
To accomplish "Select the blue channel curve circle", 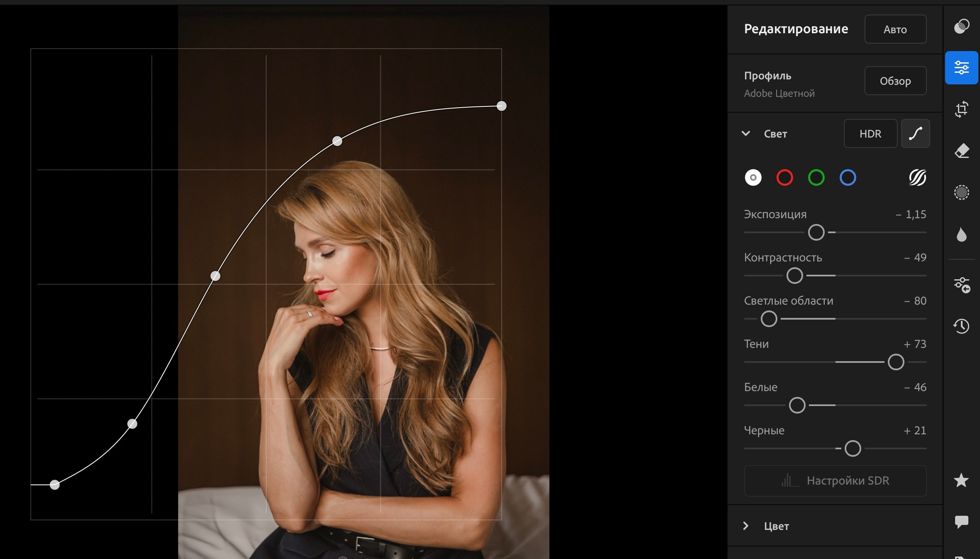I will [x=848, y=177].
